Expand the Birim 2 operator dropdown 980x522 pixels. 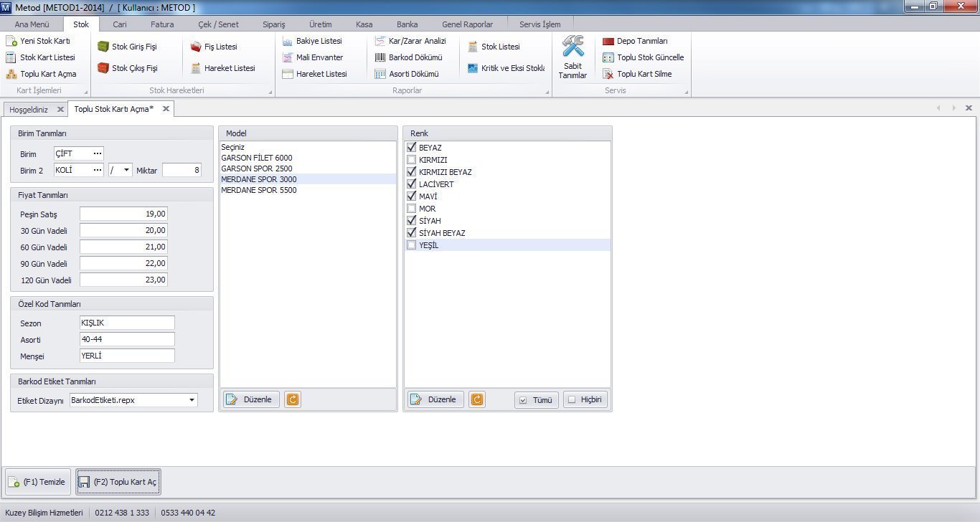[127, 170]
